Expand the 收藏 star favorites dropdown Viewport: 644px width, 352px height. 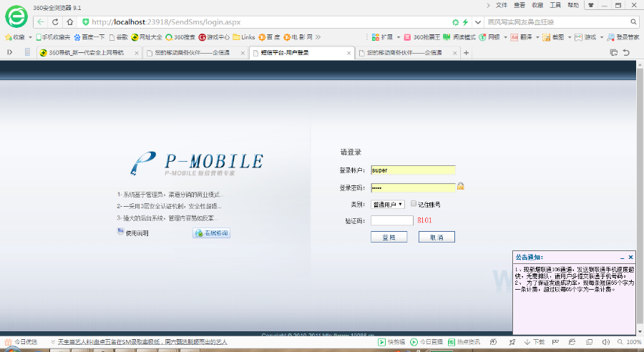[30, 37]
